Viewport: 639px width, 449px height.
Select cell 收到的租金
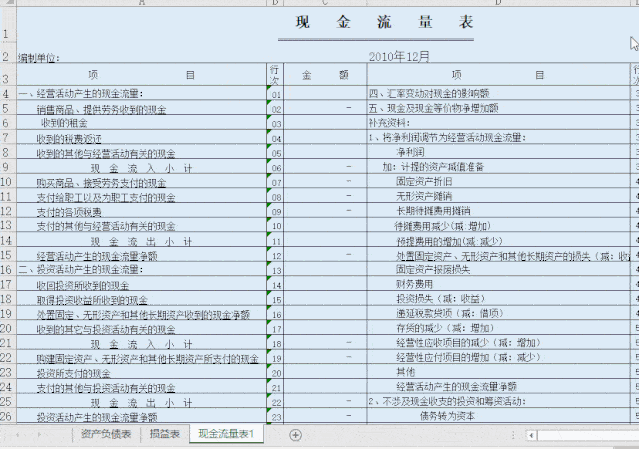141,123
